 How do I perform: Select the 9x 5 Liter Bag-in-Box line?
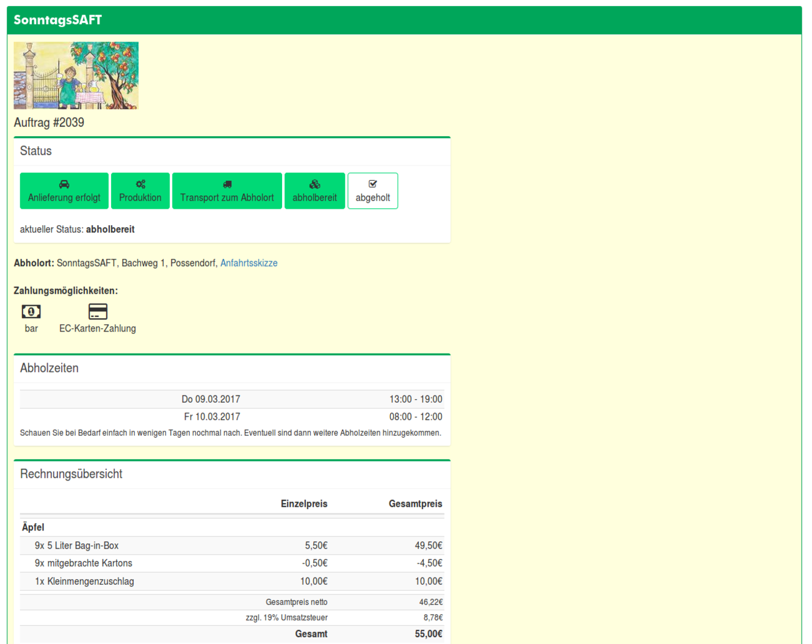(x=77, y=546)
